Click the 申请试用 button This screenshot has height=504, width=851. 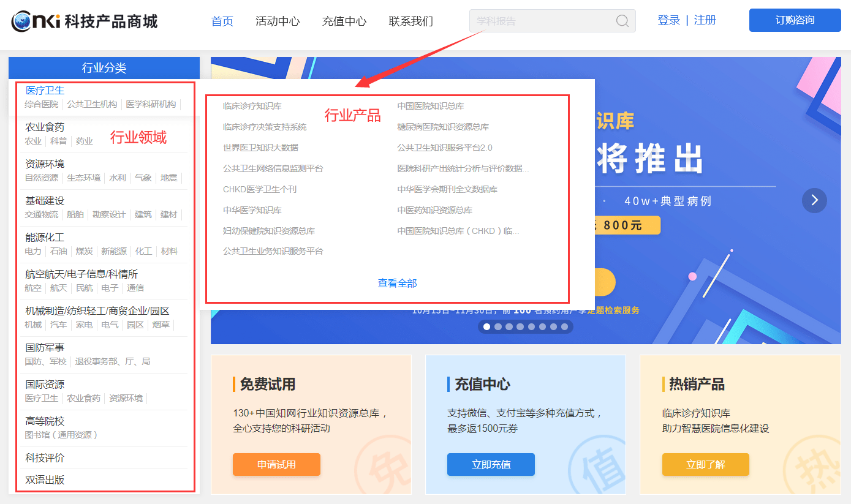[x=276, y=464]
